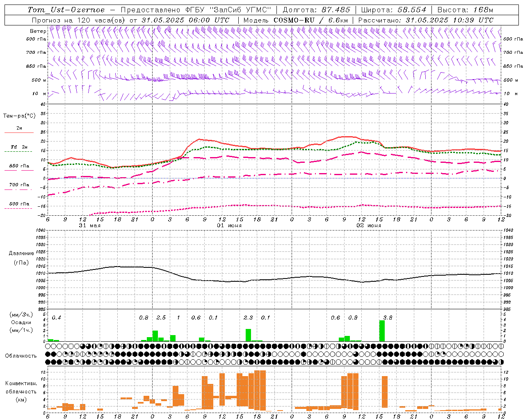525x420 pixels.
Task: Click the Облачность cloudiness label
Action: pyautogui.click(x=21, y=356)
